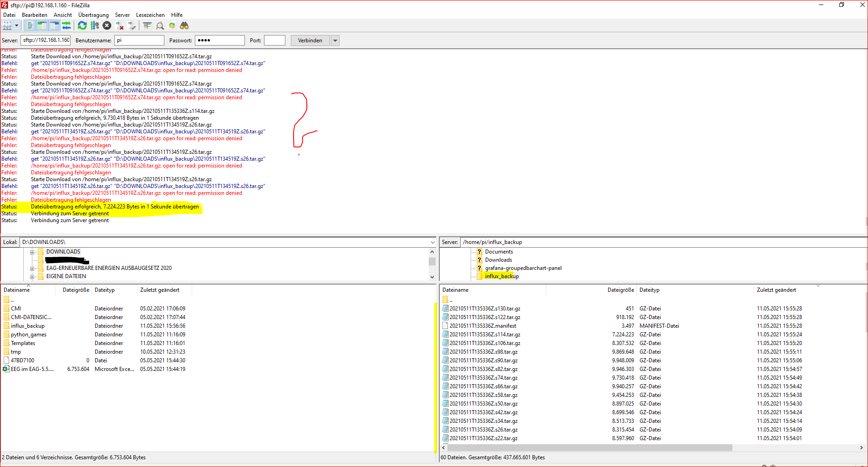
Task: Toggle processing of transfer queue
Action: click(95, 25)
